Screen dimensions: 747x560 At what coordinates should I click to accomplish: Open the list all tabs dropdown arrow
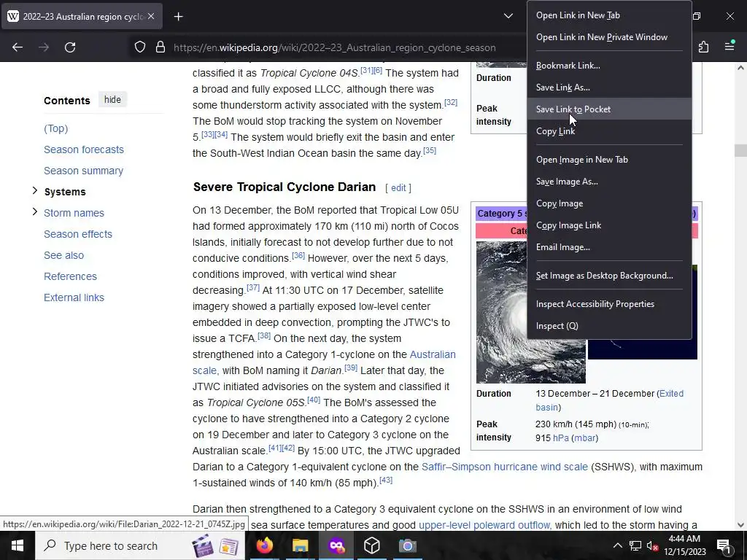pyautogui.click(x=508, y=16)
